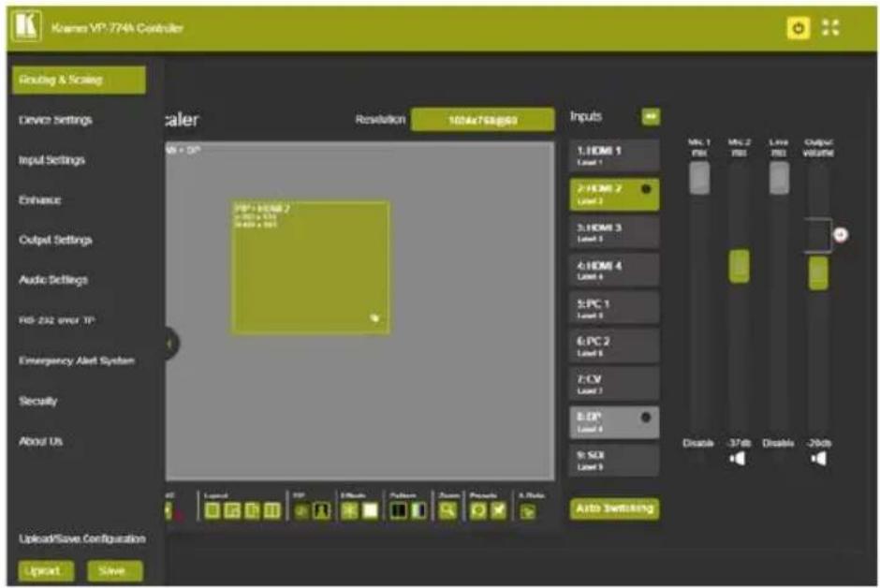Click the Save configuration button
The image size is (880, 588).
tap(114, 570)
